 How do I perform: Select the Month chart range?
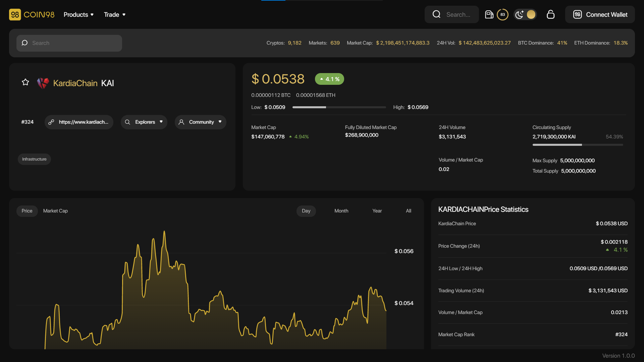point(341,211)
